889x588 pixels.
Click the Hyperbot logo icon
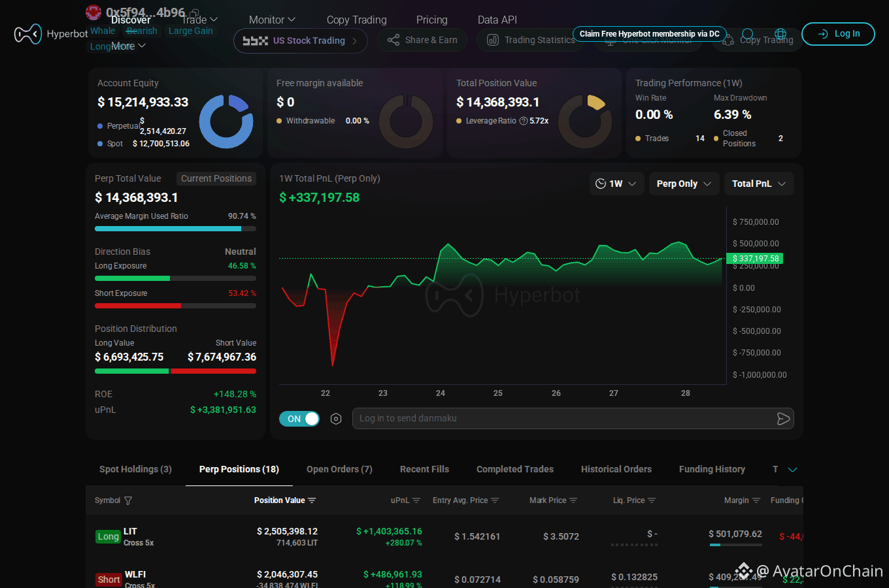[x=27, y=34]
